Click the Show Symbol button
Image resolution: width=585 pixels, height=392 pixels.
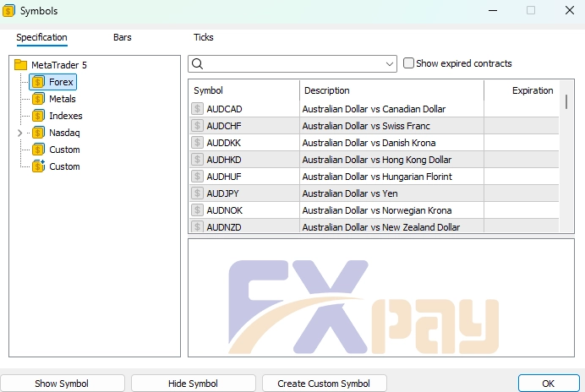[x=62, y=384]
